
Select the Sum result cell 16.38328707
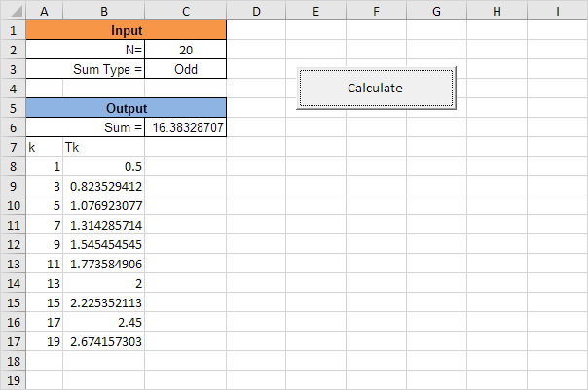tap(185, 127)
